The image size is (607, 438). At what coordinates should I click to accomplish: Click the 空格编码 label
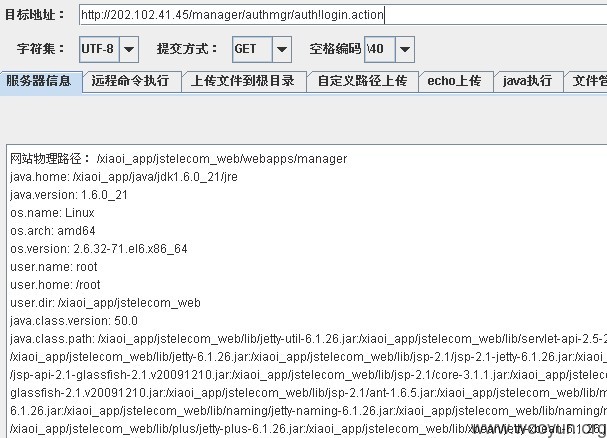tap(335, 49)
